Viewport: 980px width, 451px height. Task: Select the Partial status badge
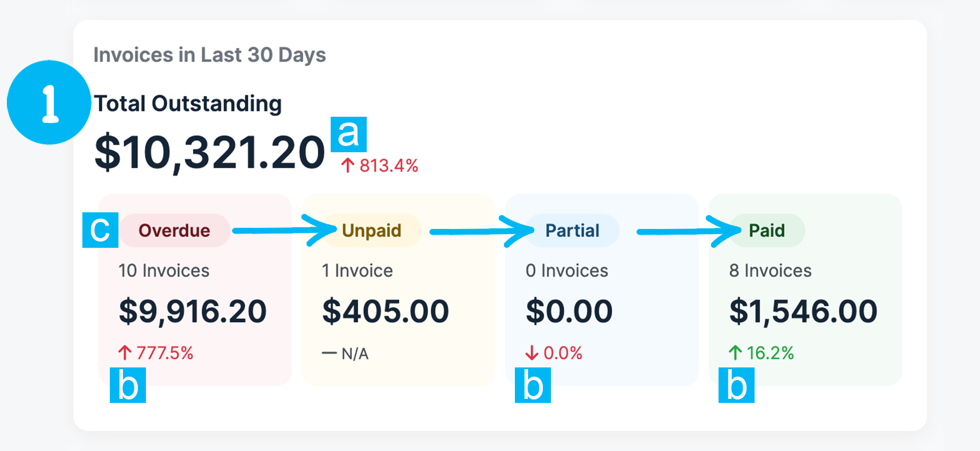click(572, 230)
